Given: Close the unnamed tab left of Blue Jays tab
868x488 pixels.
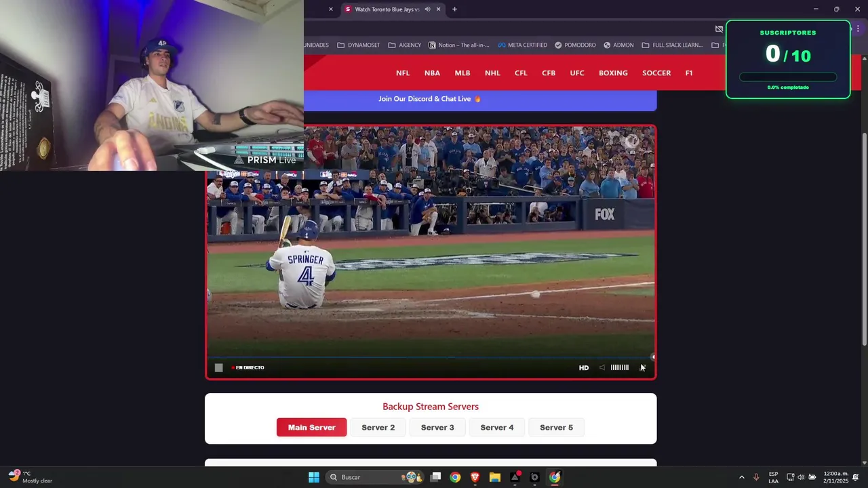Looking at the screenshot, I should [331, 9].
